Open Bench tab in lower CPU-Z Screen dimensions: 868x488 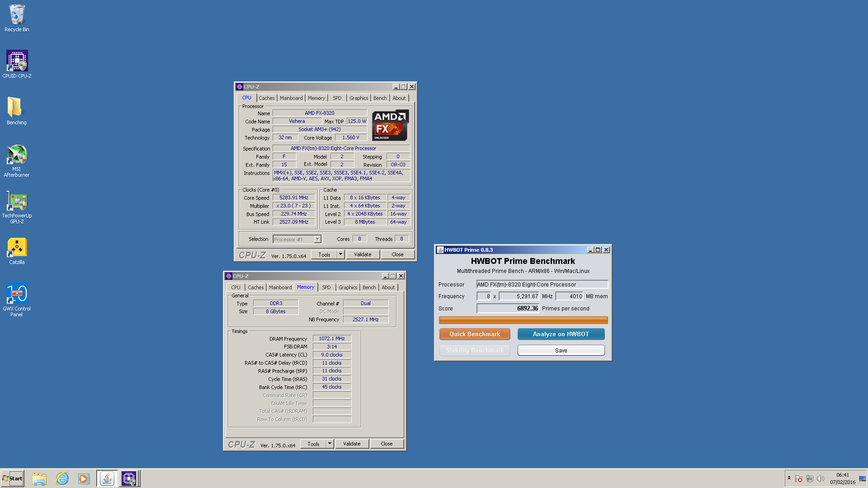click(369, 287)
